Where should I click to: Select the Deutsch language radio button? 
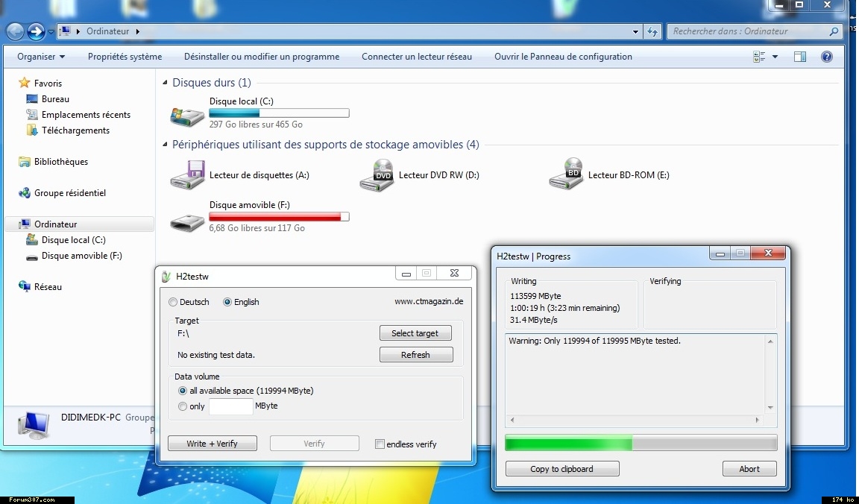click(x=173, y=302)
